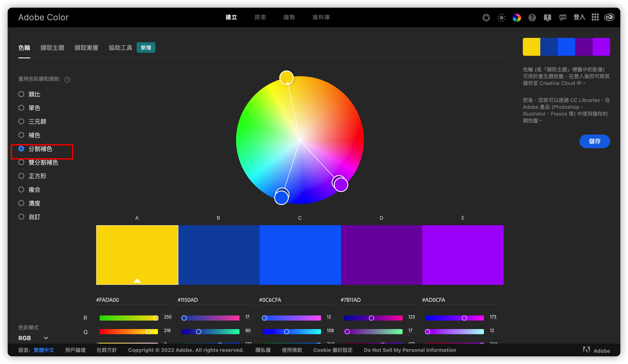Image resolution: width=628 pixels, height=364 pixels.
Task: Click the 登入 sign-in link
Action: click(579, 17)
